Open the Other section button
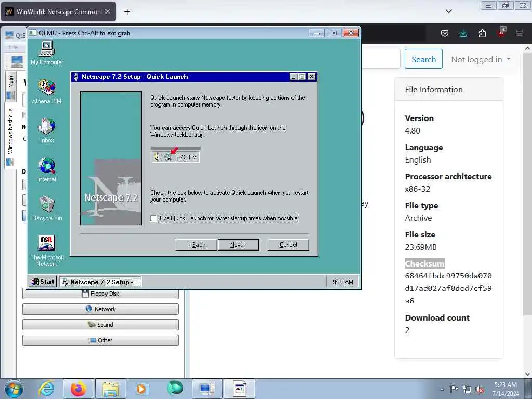 tap(100, 340)
